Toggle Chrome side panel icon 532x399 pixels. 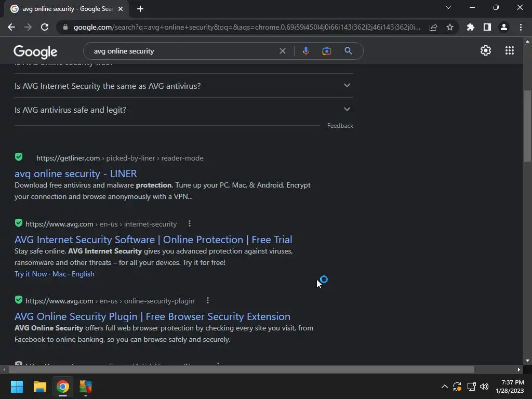pyautogui.click(x=487, y=27)
